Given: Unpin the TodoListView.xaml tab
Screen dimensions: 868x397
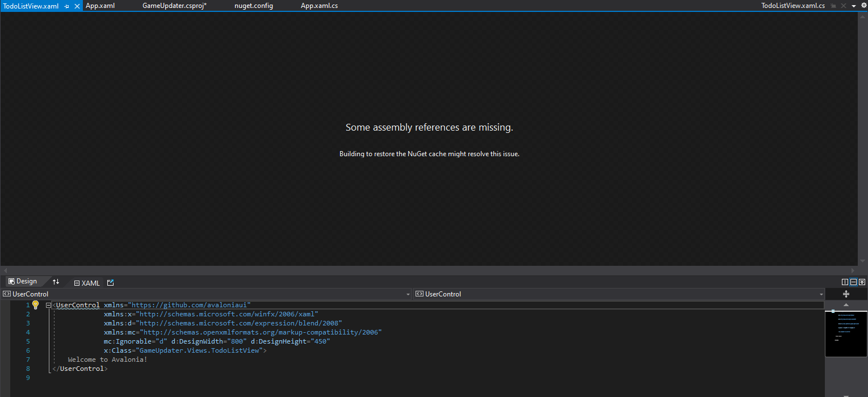Looking at the screenshot, I should coord(66,6).
